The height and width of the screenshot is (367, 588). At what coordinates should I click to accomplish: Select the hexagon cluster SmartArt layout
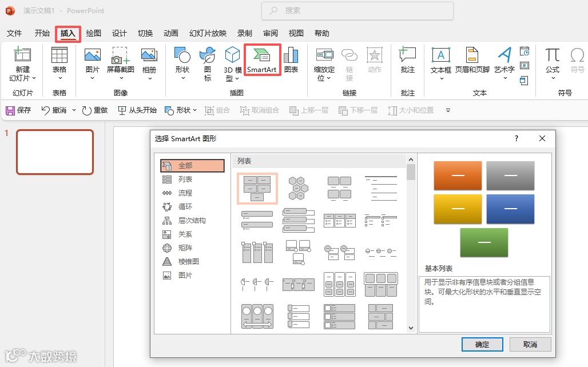(x=299, y=189)
